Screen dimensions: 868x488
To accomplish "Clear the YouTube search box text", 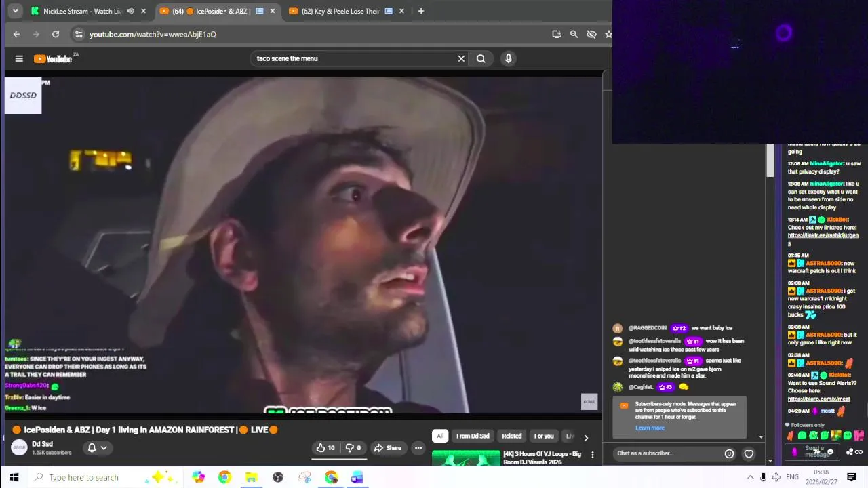I will point(461,58).
